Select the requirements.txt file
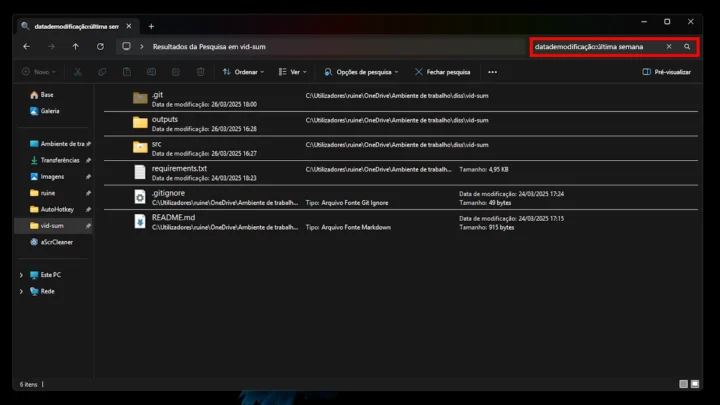Viewport: 720px width, 405px height. [x=401, y=173]
